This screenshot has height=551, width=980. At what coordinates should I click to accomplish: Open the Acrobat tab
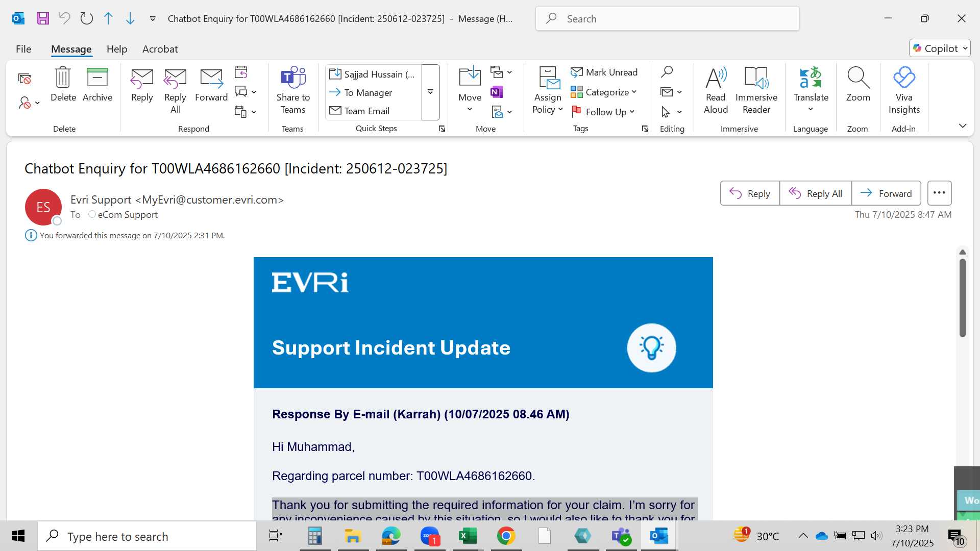point(160,49)
